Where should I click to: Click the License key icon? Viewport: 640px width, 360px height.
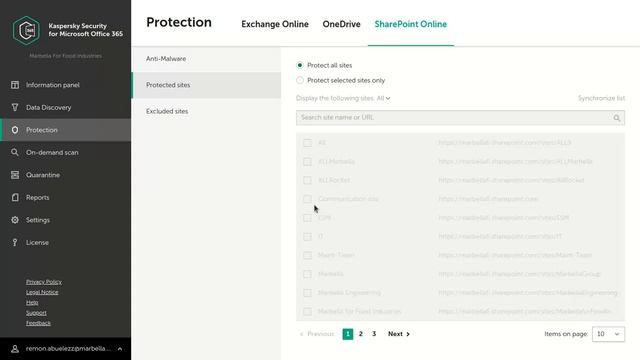click(x=15, y=242)
